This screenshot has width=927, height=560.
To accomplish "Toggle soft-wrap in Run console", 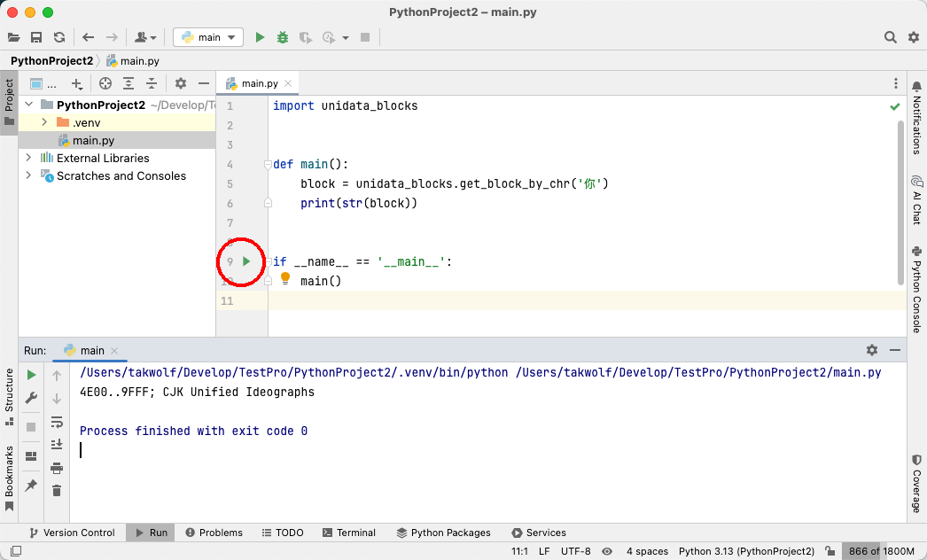I will [x=57, y=423].
